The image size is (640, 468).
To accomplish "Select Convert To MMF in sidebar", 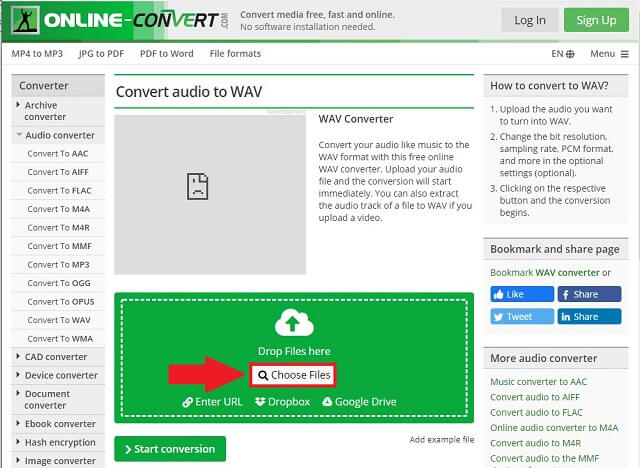I will [x=60, y=246].
